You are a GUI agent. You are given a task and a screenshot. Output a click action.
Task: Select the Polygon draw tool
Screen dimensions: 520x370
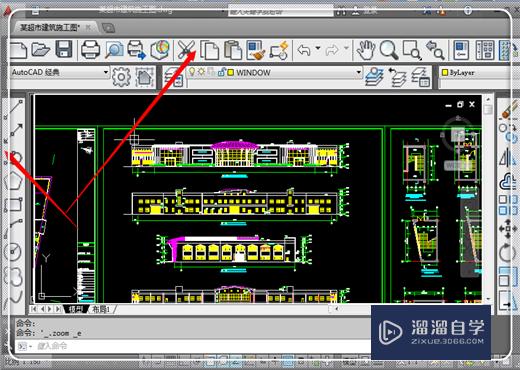point(13,182)
